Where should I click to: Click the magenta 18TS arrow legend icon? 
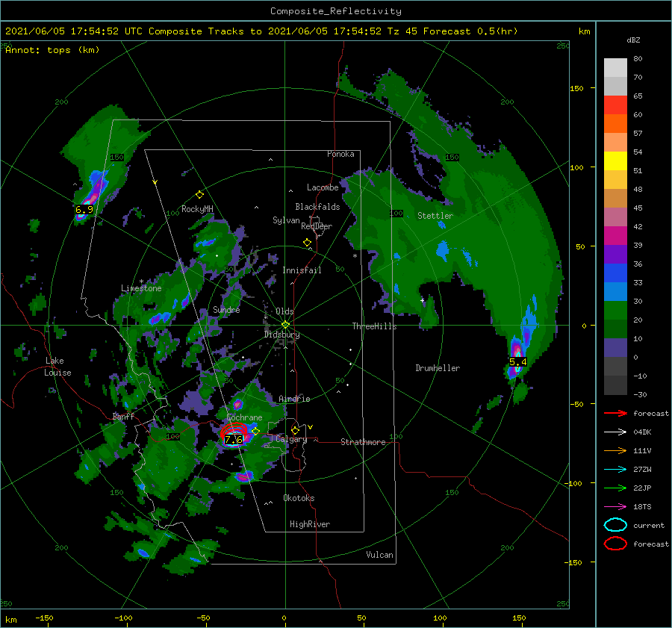point(615,507)
